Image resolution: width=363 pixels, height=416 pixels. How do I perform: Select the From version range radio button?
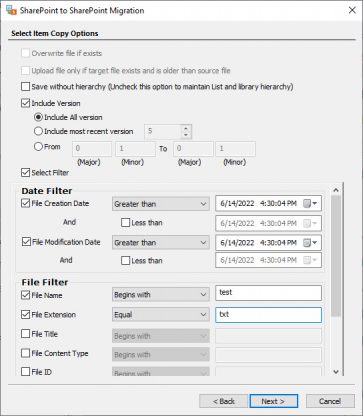38,147
